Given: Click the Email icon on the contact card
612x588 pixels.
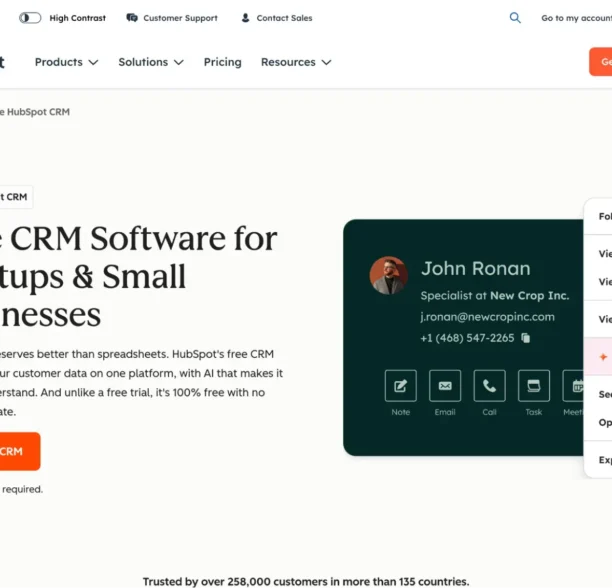Looking at the screenshot, I should click(445, 386).
